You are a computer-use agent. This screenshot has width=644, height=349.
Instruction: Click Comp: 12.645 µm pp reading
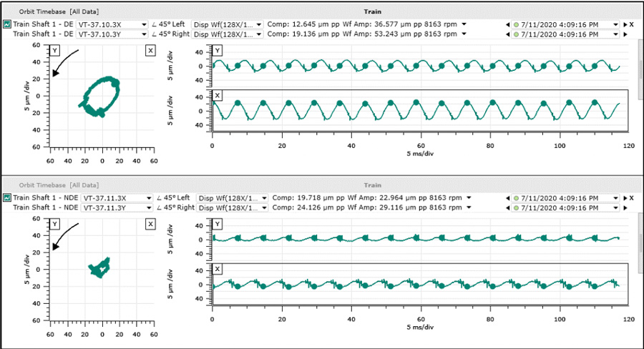pos(303,24)
